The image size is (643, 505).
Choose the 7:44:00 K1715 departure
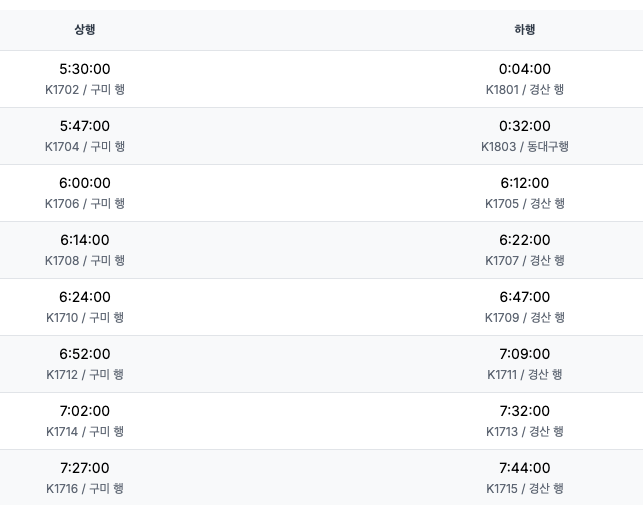(524, 478)
